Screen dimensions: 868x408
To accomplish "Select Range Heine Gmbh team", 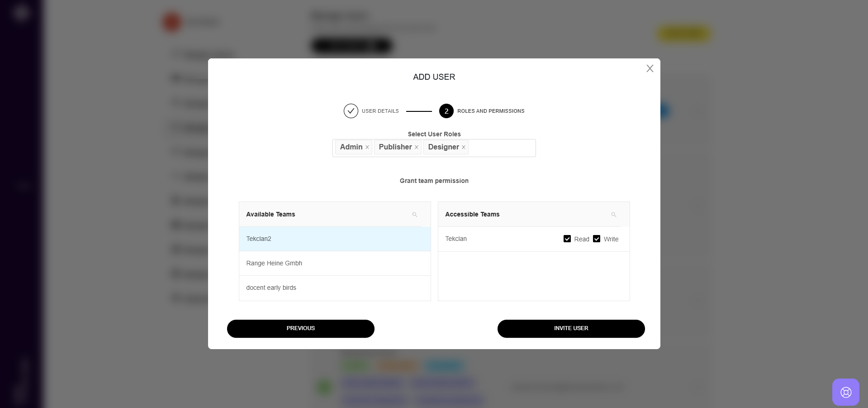I will [274, 263].
